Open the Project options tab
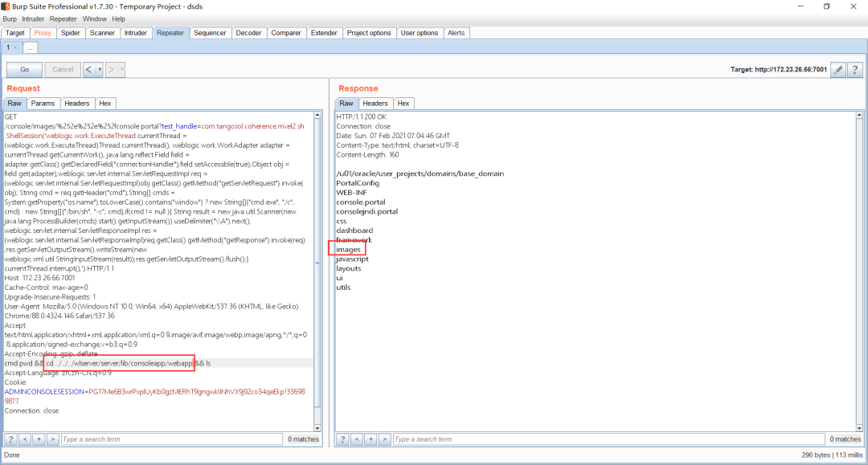 (369, 33)
